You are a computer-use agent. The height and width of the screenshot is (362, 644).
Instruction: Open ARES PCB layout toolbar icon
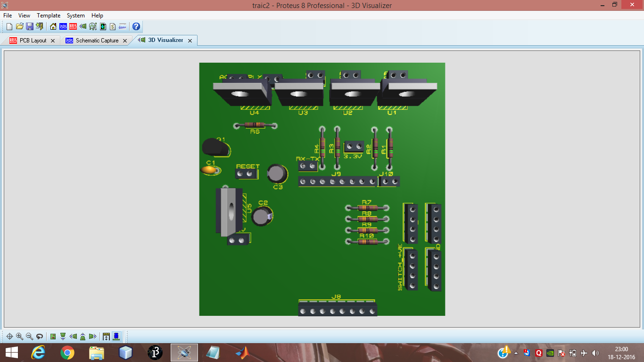73,26
